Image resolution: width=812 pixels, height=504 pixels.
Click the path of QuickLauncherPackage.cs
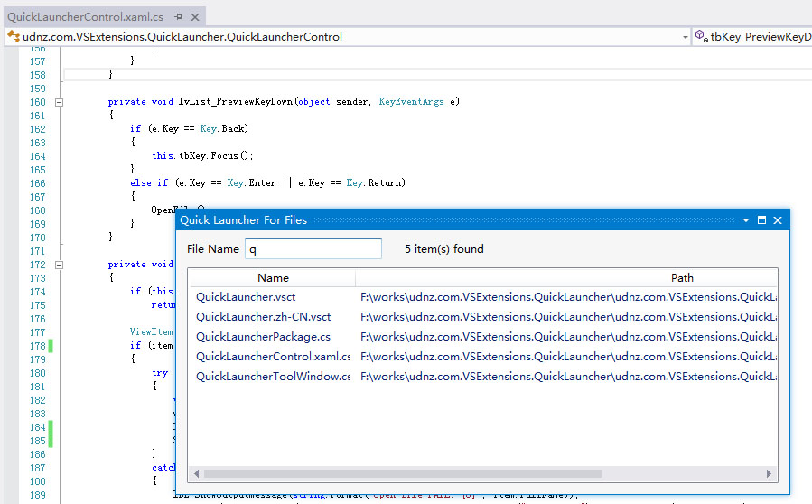(x=568, y=337)
